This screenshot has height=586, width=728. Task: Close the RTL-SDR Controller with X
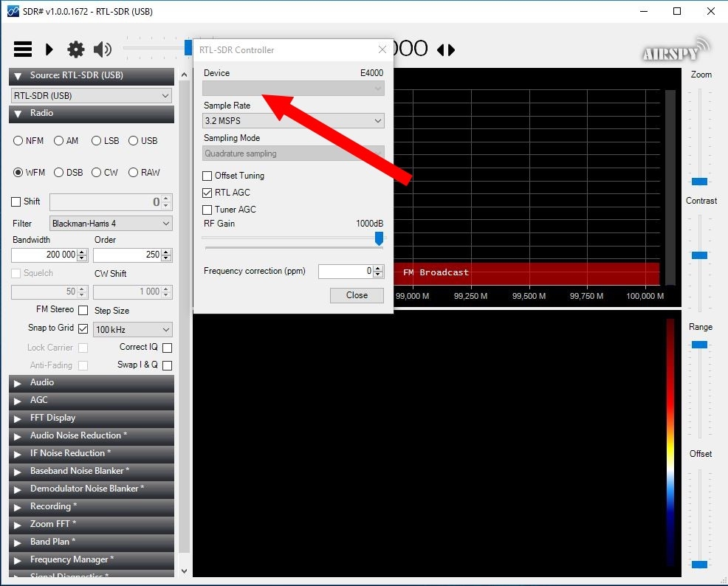click(382, 49)
